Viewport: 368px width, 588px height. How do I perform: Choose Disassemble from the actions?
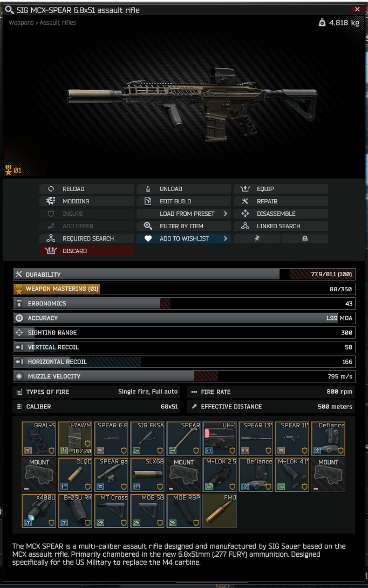point(281,214)
